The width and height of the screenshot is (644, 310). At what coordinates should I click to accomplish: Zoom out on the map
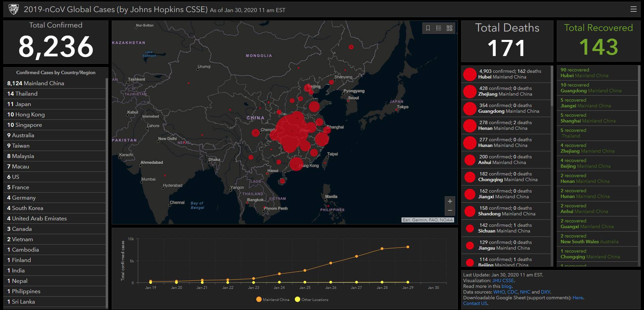click(450, 210)
